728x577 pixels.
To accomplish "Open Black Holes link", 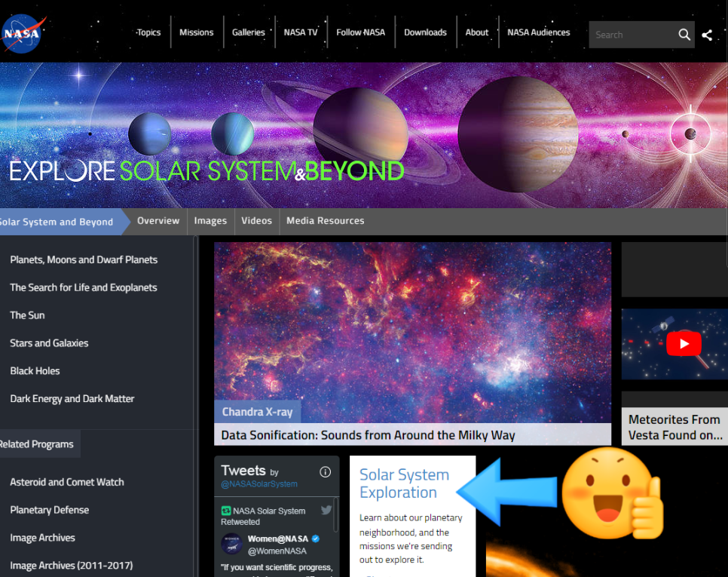I will [x=35, y=371].
